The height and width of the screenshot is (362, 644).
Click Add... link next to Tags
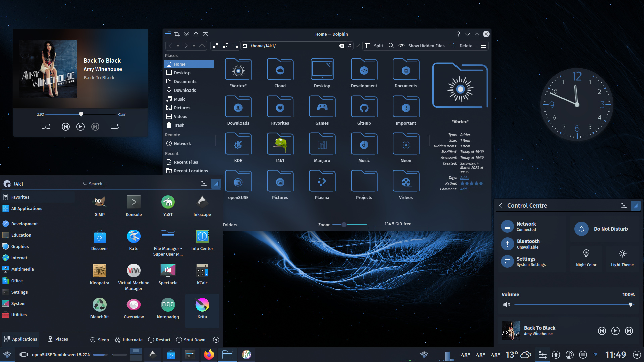tap(464, 178)
